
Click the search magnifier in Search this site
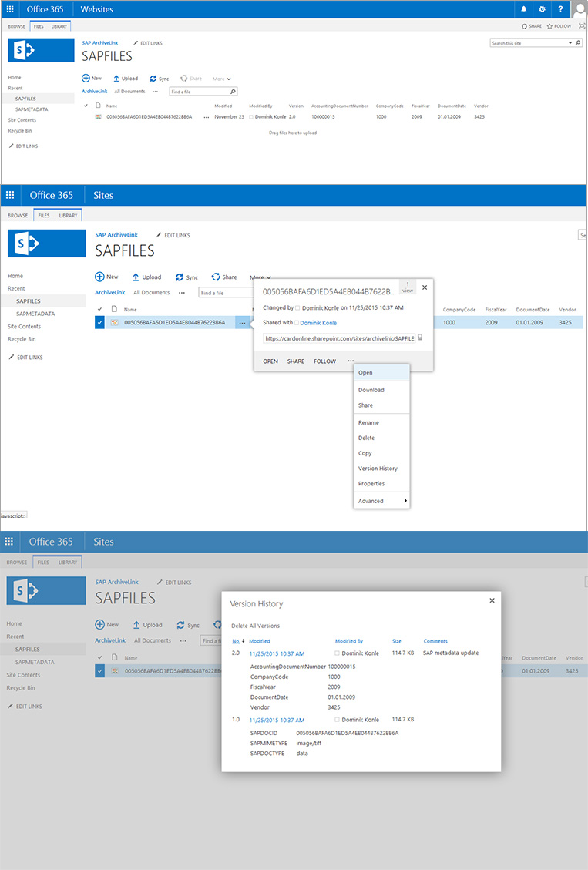point(578,42)
